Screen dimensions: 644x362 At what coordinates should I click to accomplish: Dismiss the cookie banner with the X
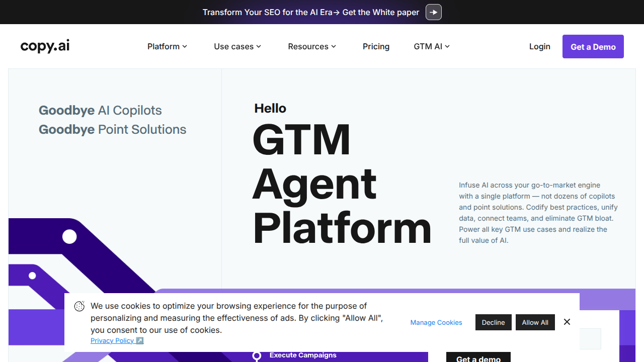[x=567, y=322]
